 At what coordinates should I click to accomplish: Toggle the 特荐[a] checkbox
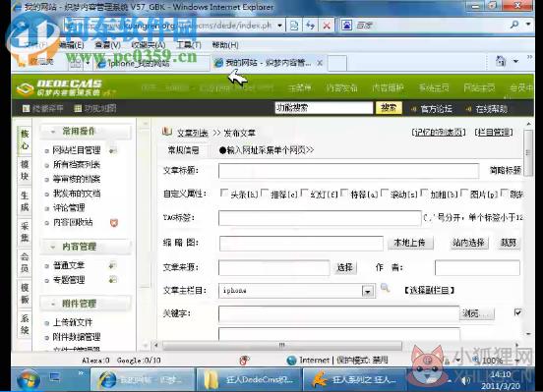(x=344, y=193)
